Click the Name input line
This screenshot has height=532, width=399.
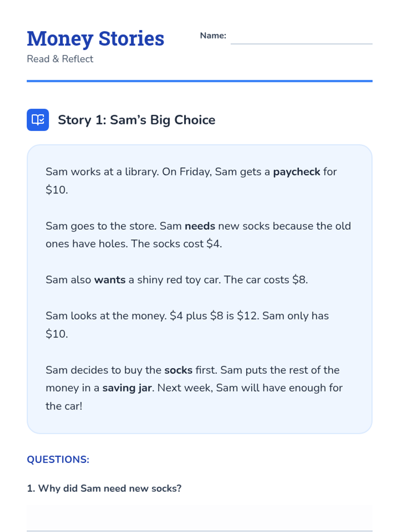[x=301, y=38]
